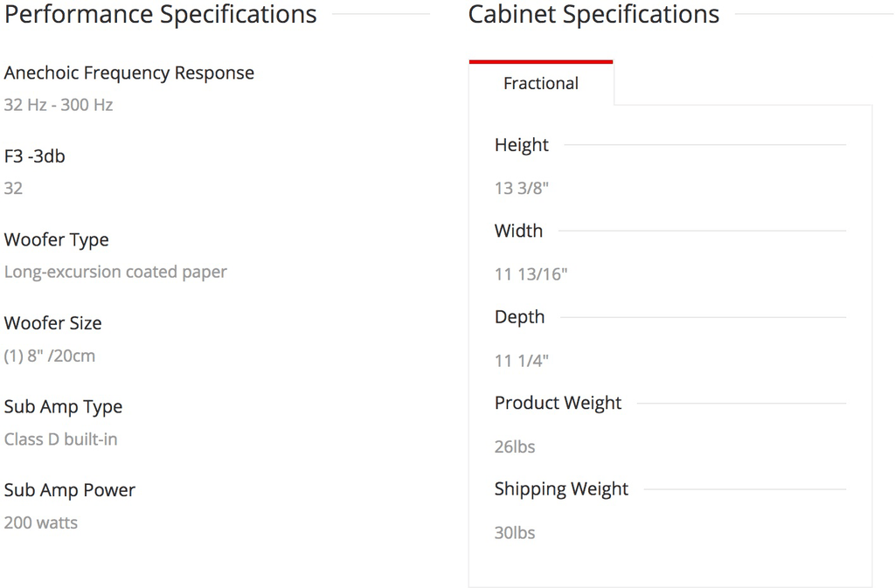Select the Fractional tab

pyautogui.click(x=541, y=84)
